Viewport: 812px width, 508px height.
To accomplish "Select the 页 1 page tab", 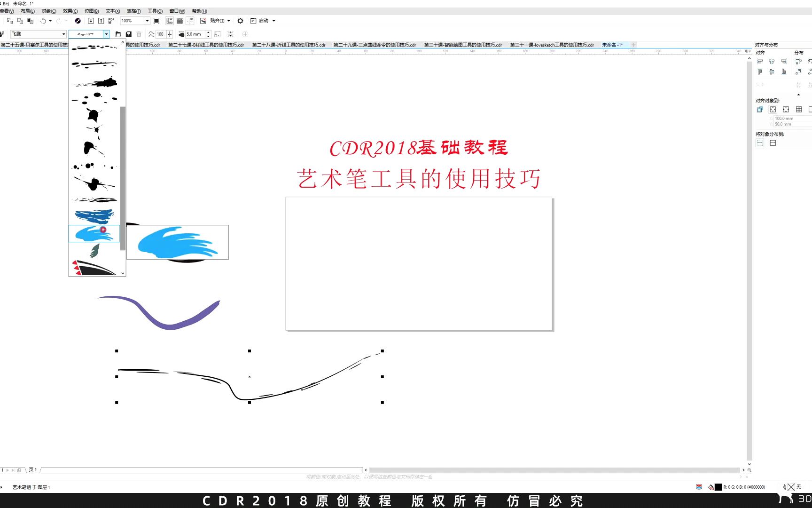I will 33,470.
